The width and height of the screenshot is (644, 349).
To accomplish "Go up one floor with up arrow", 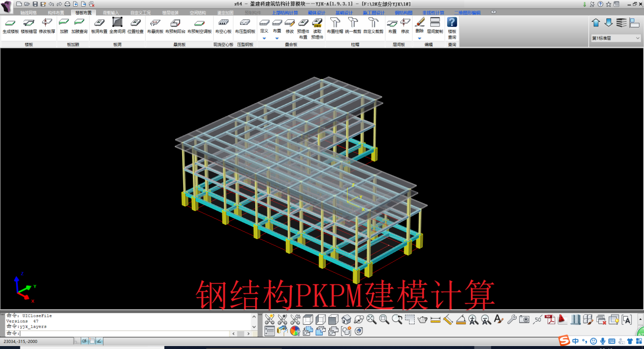I will 596,23.
